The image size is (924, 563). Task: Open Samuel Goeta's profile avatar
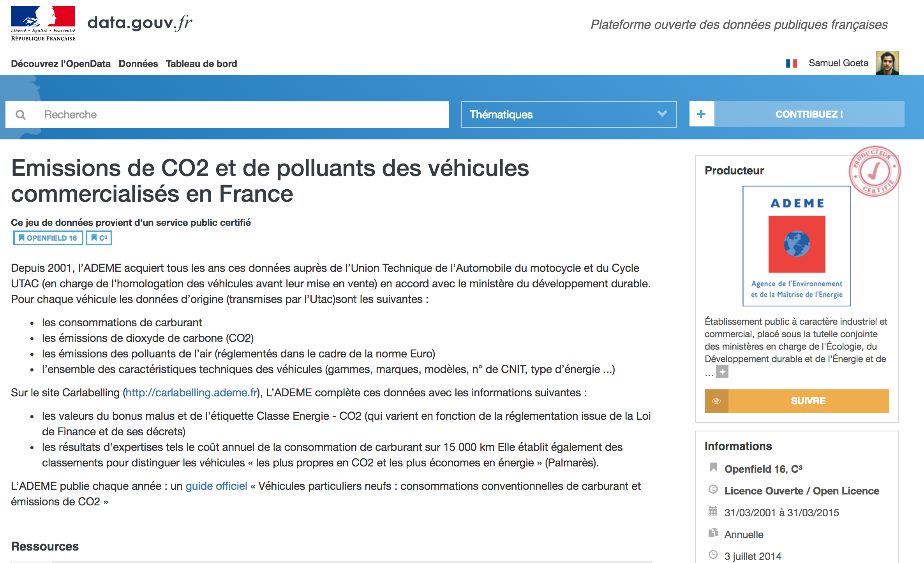[887, 63]
